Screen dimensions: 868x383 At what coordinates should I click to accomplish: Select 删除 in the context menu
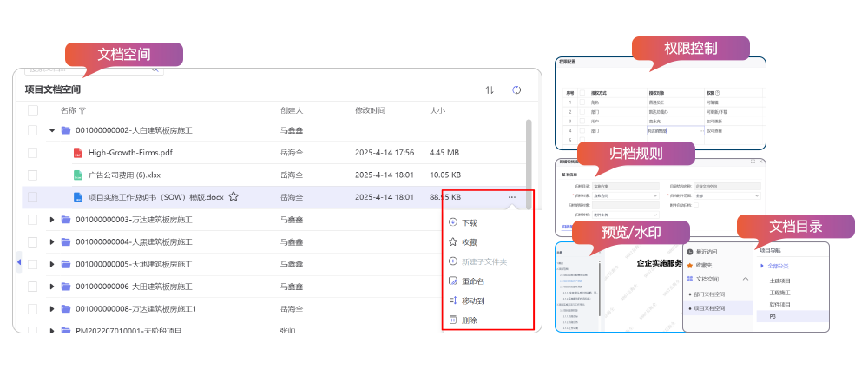(x=469, y=320)
